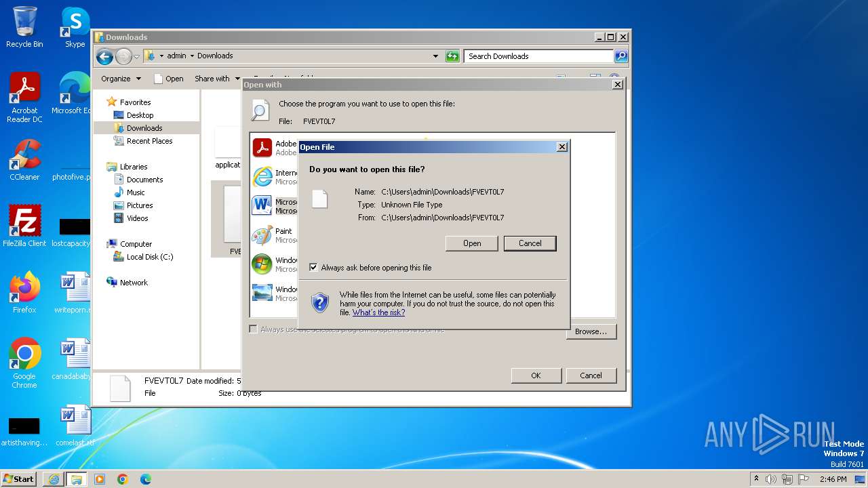Open Acrobat Reader DC desktop shortcut
The width and height of the screenshot is (868, 488).
coord(24,98)
